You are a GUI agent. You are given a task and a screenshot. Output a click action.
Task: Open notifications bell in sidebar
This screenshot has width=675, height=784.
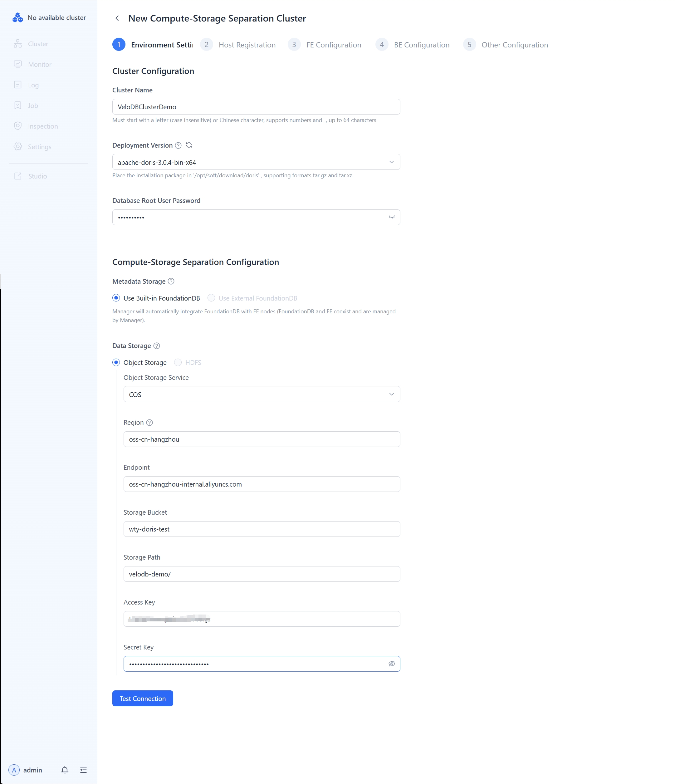pos(65,770)
